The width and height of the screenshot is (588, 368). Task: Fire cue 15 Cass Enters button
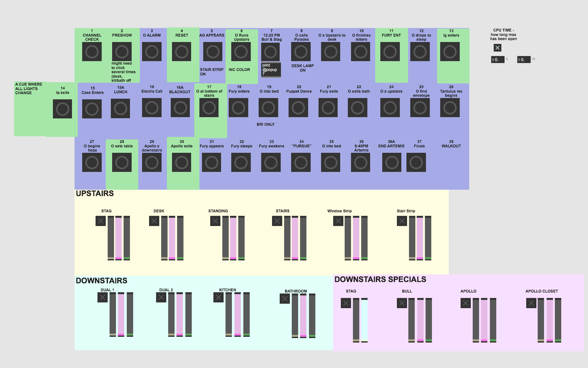coord(92,109)
